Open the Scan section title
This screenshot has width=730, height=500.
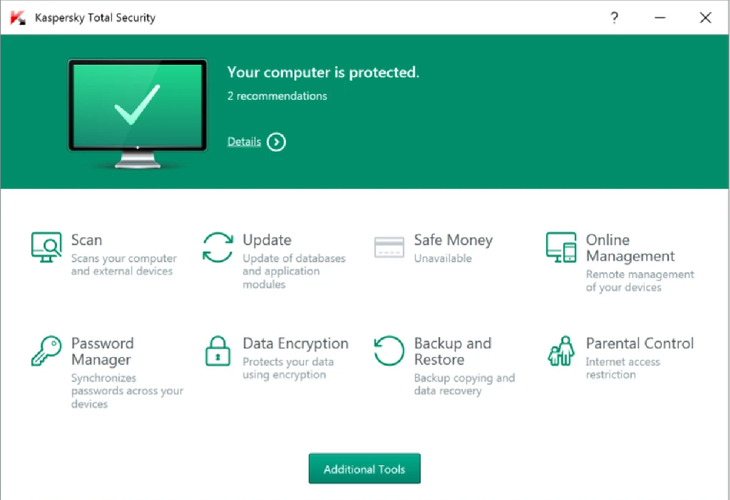click(x=87, y=240)
